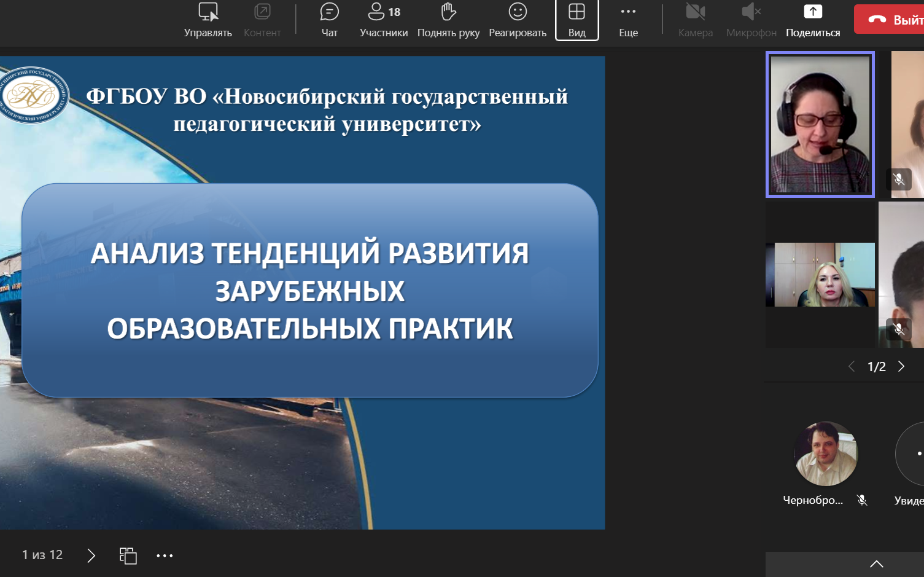Toggle the Микрофон mute button

tap(751, 20)
